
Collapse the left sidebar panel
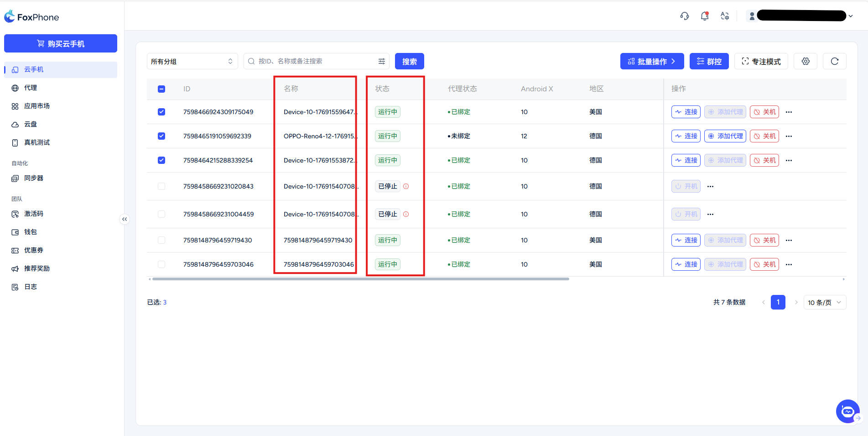click(x=125, y=219)
